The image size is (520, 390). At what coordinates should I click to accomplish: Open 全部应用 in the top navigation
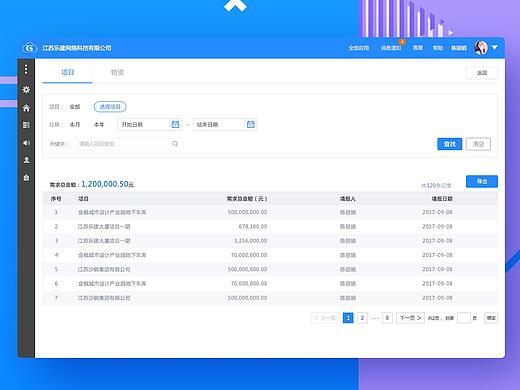click(359, 48)
